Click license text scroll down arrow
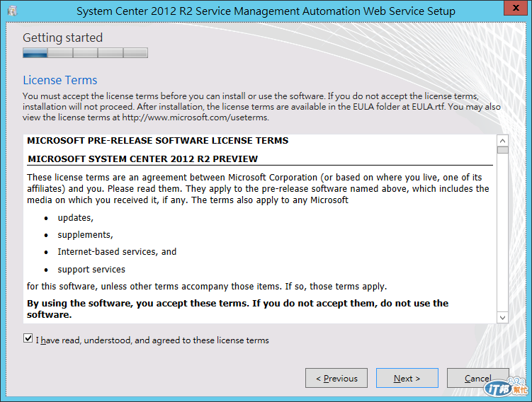The width and height of the screenshot is (532, 402). pos(502,318)
